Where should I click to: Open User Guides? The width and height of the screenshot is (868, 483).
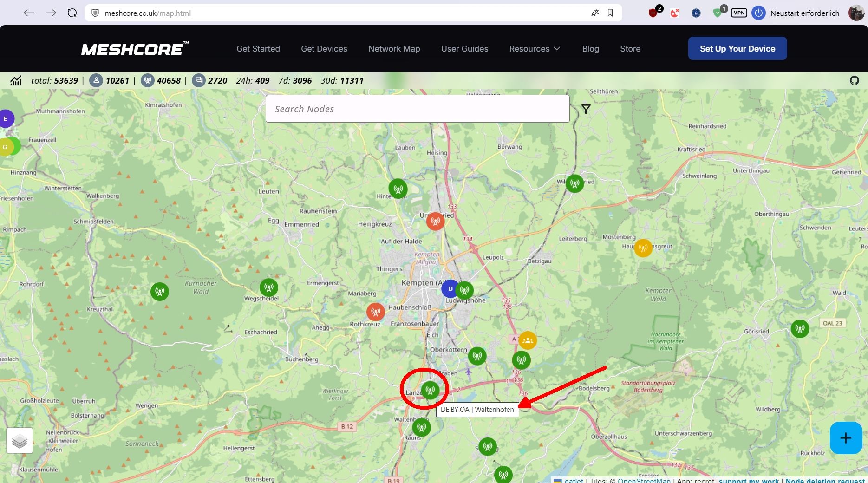point(464,49)
